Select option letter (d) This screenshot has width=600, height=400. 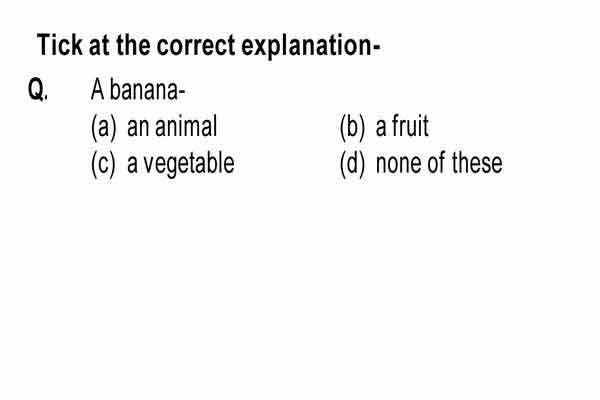352,164
